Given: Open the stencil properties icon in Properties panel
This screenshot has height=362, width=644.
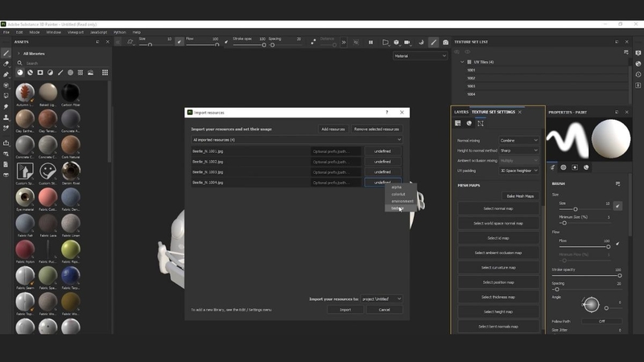Looking at the screenshot, I should (x=575, y=167).
